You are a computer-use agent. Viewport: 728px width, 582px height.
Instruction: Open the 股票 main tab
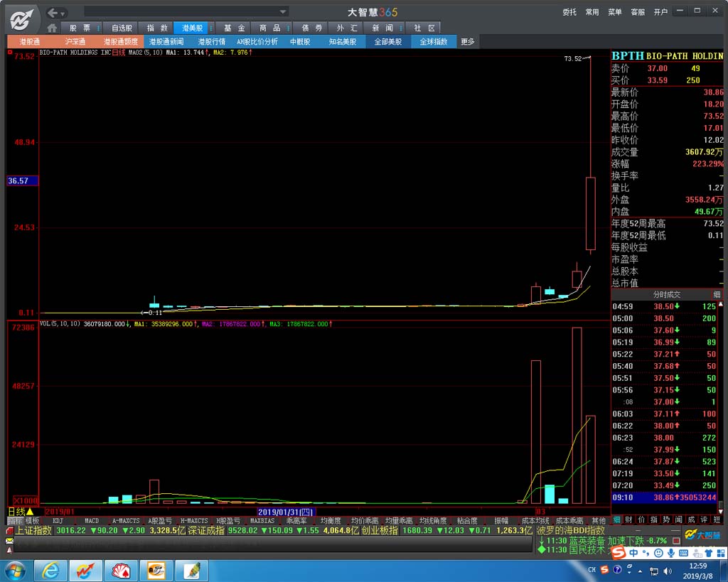tap(80, 28)
